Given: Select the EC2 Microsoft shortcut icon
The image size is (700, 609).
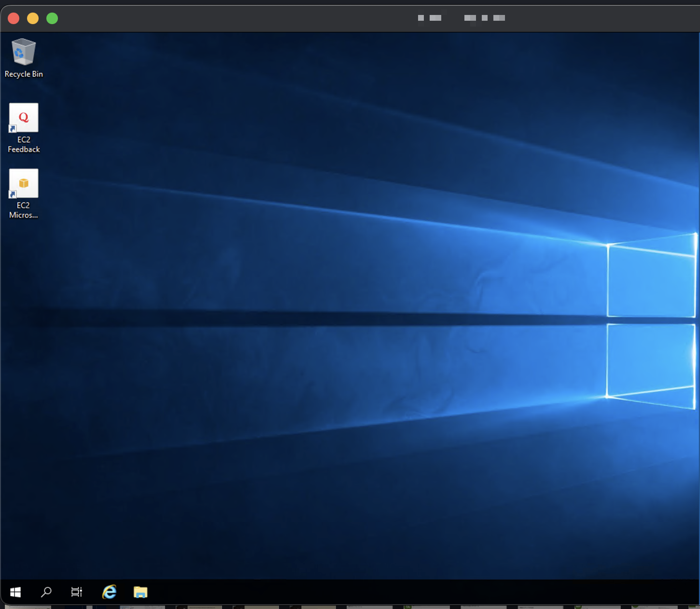Looking at the screenshot, I should [x=24, y=183].
